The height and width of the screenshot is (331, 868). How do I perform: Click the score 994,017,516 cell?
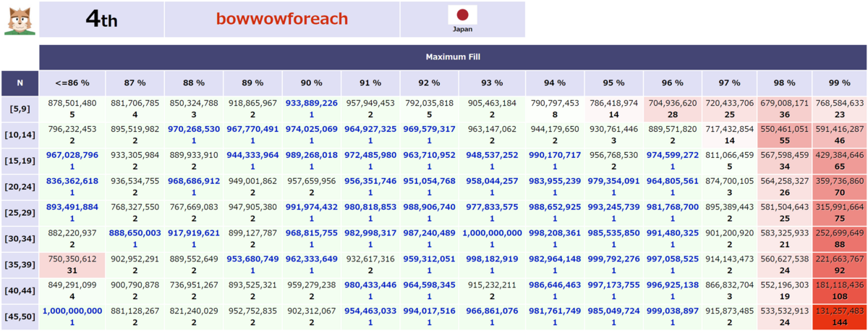click(429, 317)
